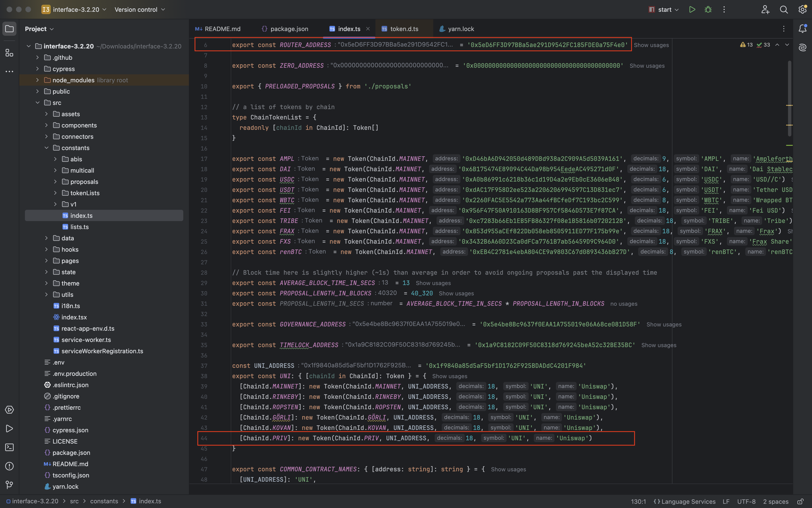
Task: Click the typo count indicator 33
Action: [x=763, y=45]
